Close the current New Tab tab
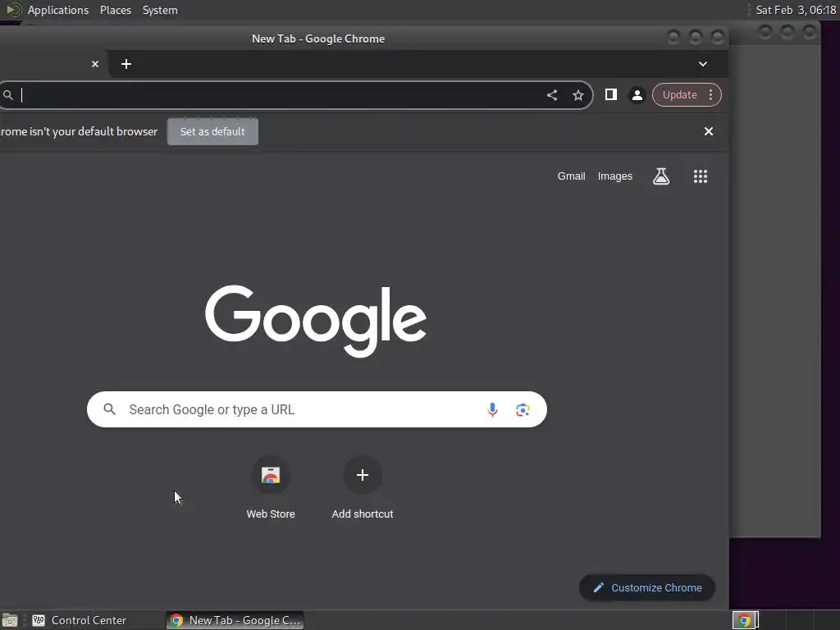Image resolution: width=840 pixels, height=630 pixels. pyautogui.click(x=95, y=64)
